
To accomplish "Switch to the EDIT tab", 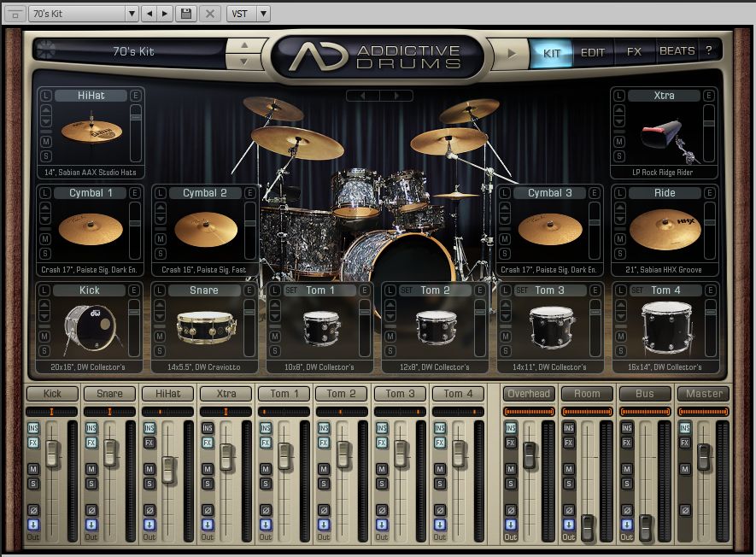I will click(592, 51).
